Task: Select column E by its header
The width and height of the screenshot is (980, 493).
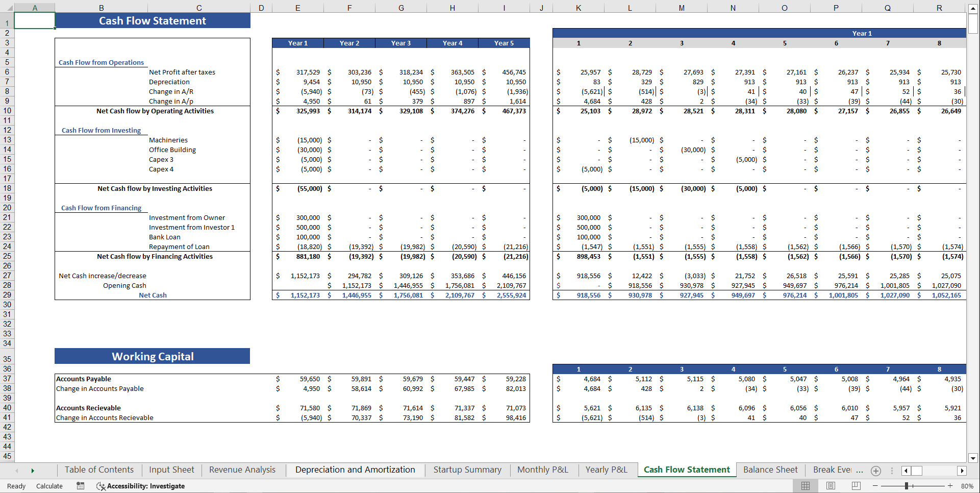Action: pyautogui.click(x=297, y=8)
